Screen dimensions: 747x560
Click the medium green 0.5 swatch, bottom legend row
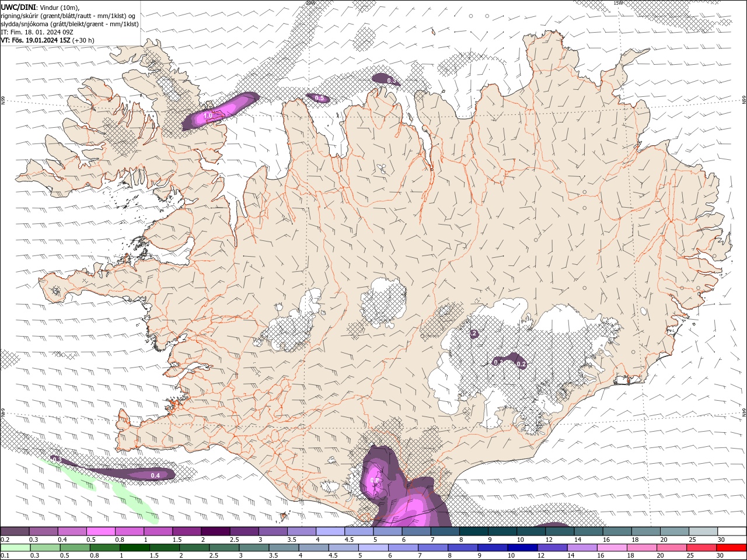pos(75,548)
